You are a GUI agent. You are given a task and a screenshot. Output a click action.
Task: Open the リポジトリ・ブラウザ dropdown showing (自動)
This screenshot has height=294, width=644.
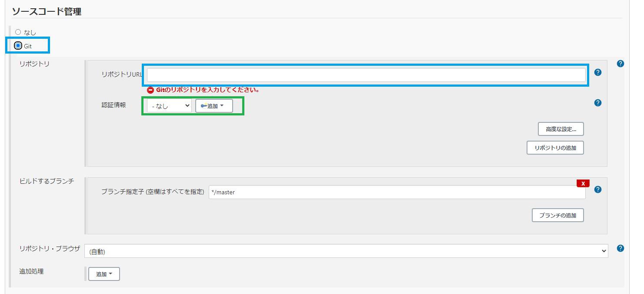(x=346, y=251)
